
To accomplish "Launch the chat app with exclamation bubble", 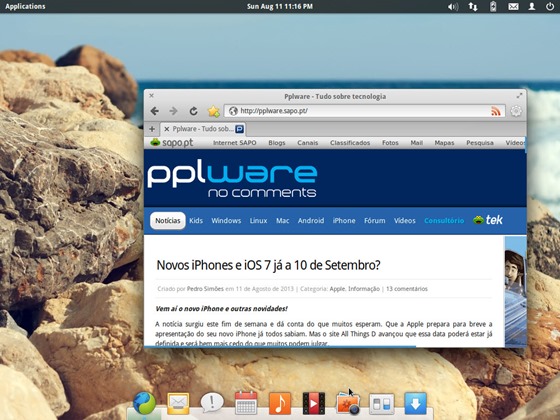I will pos(212,403).
